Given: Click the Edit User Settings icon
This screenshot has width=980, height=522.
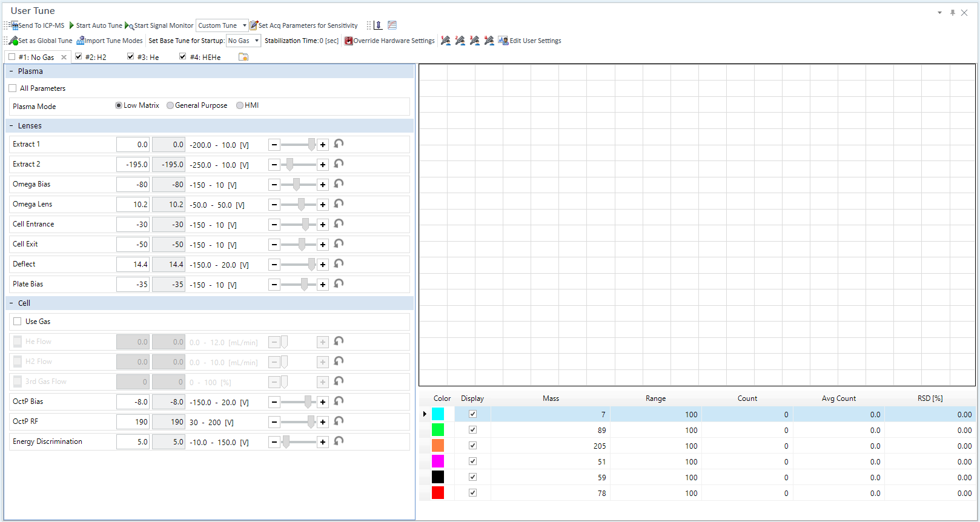Looking at the screenshot, I should point(503,41).
